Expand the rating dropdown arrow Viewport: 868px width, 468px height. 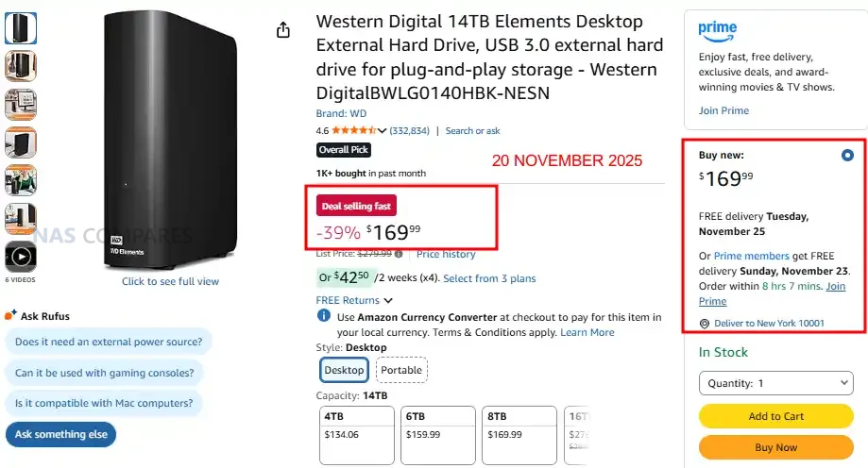(383, 130)
